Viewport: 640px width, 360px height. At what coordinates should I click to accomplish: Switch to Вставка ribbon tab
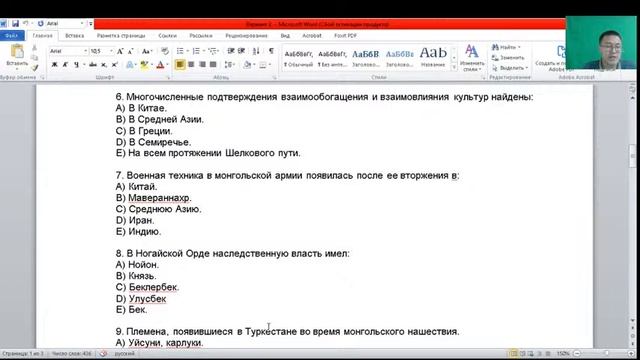(x=75, y=36)
